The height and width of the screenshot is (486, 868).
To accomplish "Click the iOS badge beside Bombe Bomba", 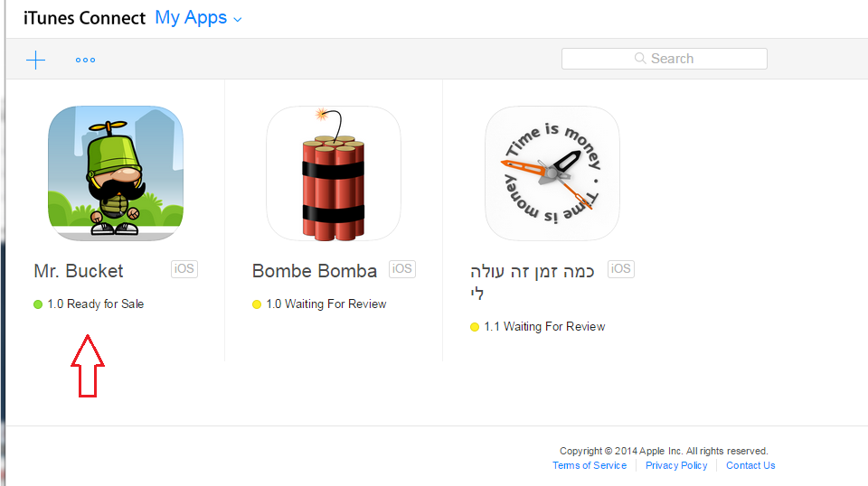I will coord(402,268).
